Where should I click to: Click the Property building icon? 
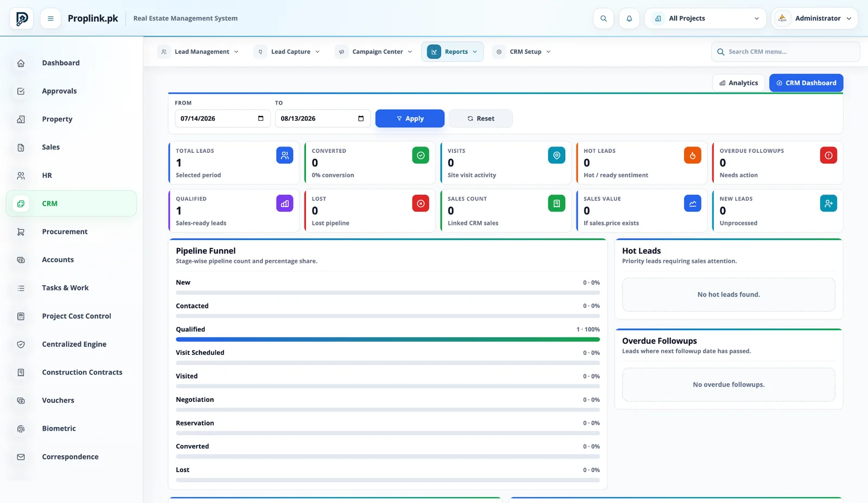21,119
